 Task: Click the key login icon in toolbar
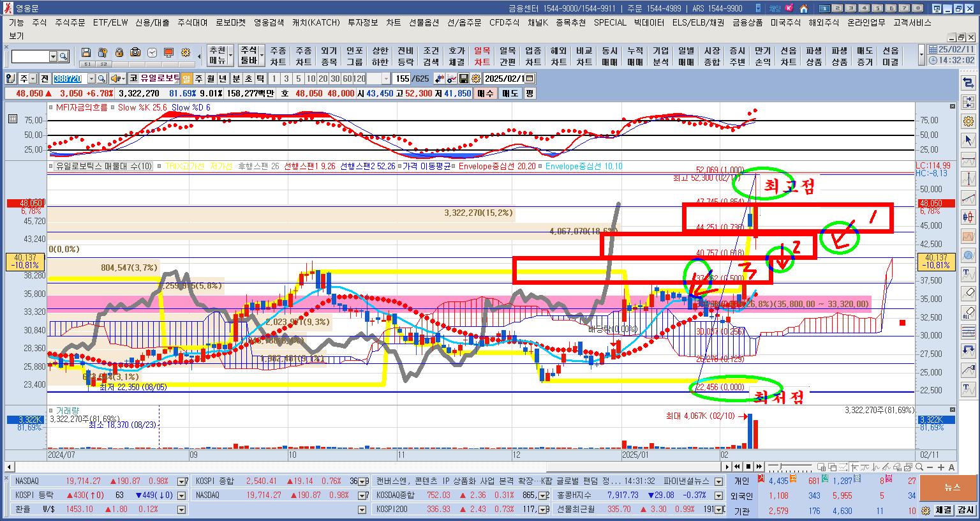point(103,52)
